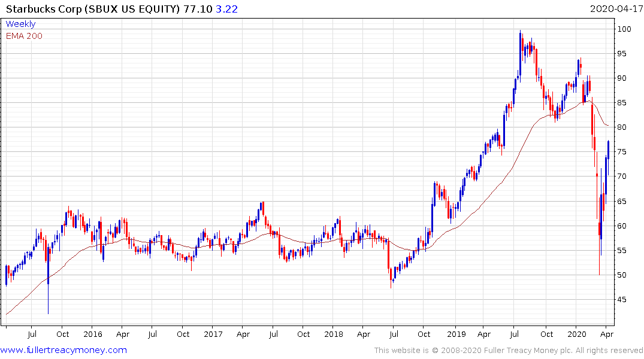Click the 2017 year axis label
Screen dimensions: 644x359
click(x=213, y=334)
